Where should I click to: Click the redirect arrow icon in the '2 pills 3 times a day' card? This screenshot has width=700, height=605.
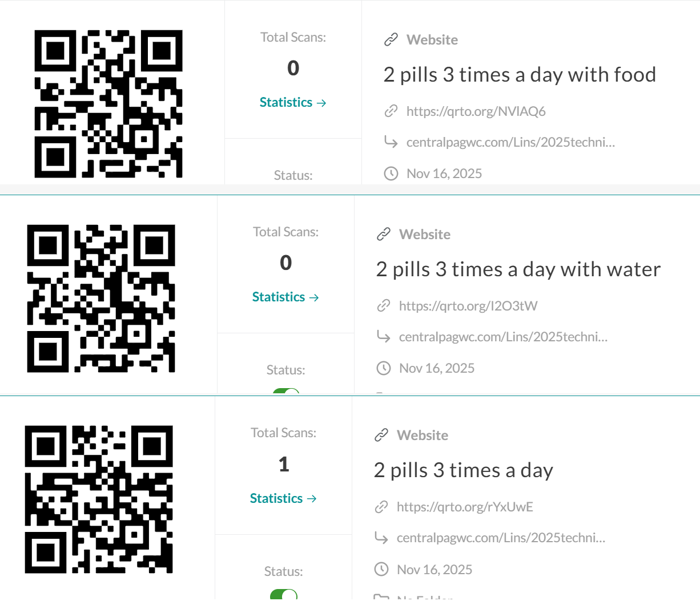tap(381, 537)
